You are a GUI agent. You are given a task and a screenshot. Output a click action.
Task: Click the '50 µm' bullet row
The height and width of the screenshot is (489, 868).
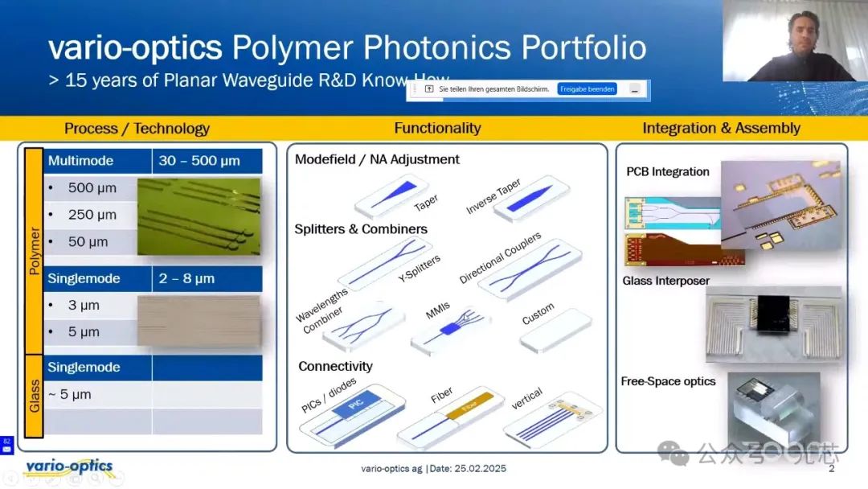[91, 241]
